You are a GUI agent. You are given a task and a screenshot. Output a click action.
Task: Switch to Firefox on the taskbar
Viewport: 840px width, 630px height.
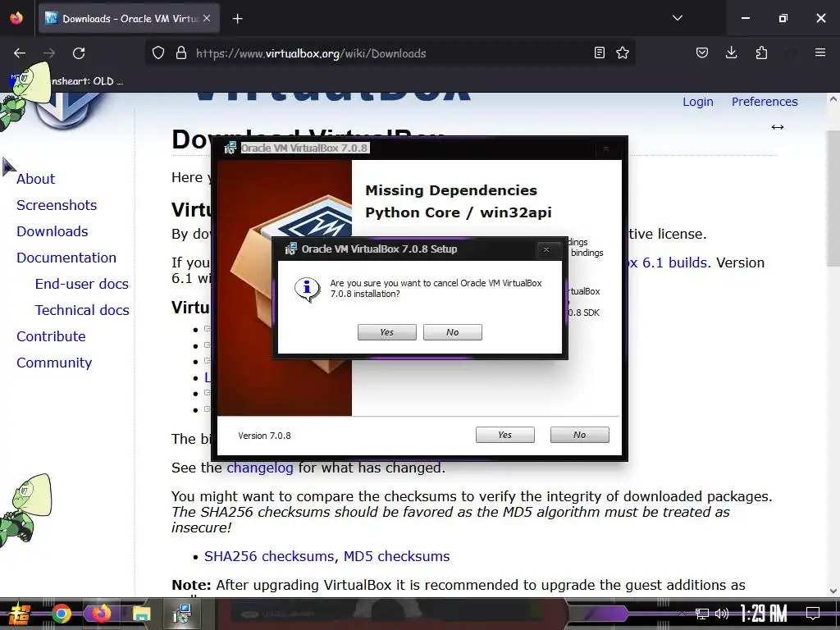pyautogui.click(x=101, y=614)
